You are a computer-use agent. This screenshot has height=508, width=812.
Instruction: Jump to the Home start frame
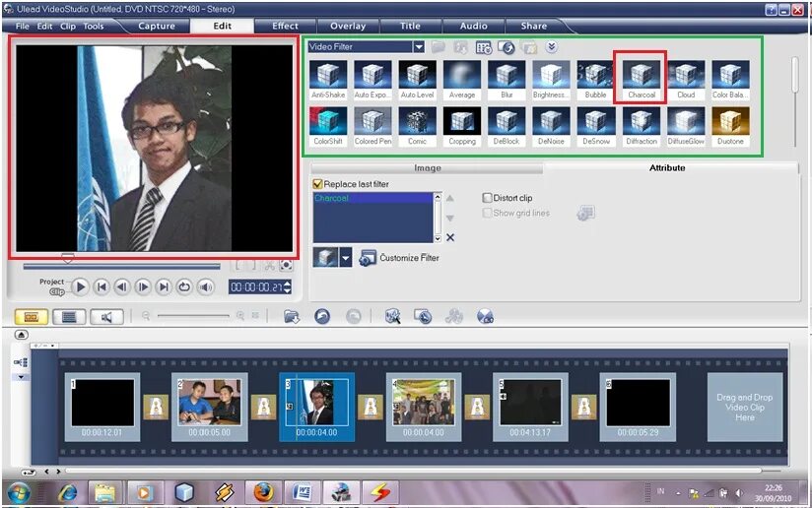[x=101, y=286]
